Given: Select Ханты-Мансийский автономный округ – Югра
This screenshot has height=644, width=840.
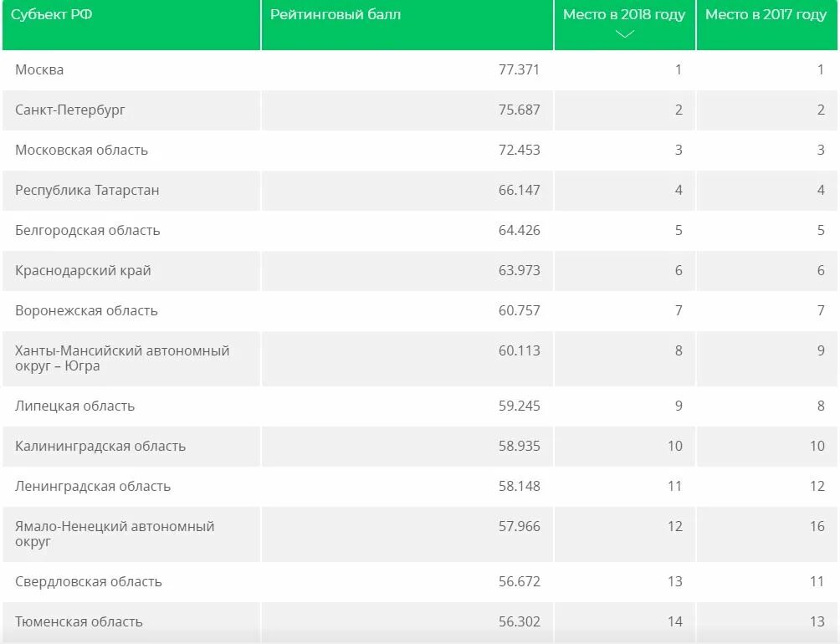Looking at the screenshot, I should (x=122, y=359).
